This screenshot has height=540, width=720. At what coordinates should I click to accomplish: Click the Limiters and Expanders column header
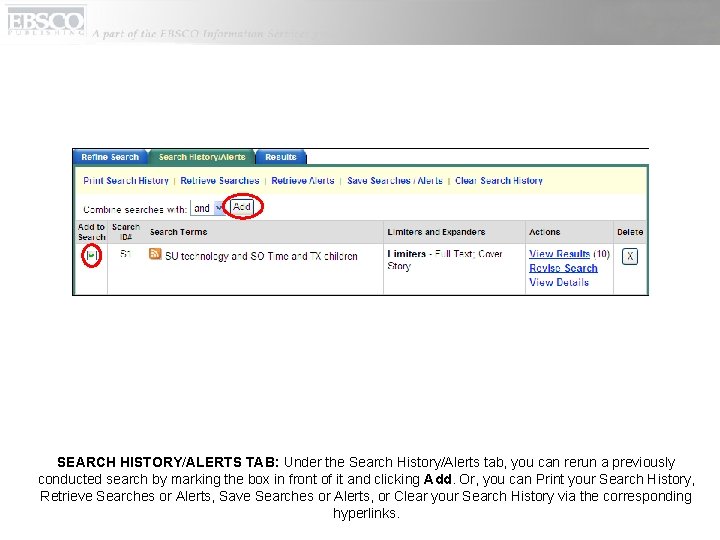[x=436, y=232]
